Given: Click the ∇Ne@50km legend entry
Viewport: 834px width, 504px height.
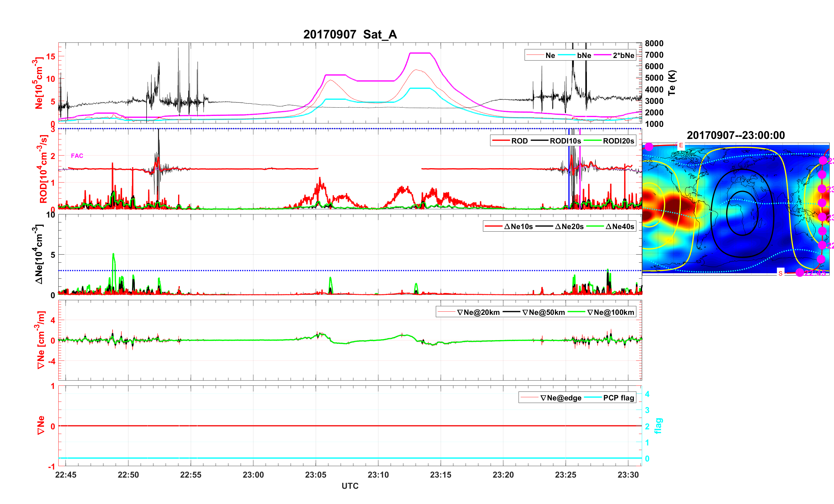Looking at the screenshot, I should (x=543, y=313).
